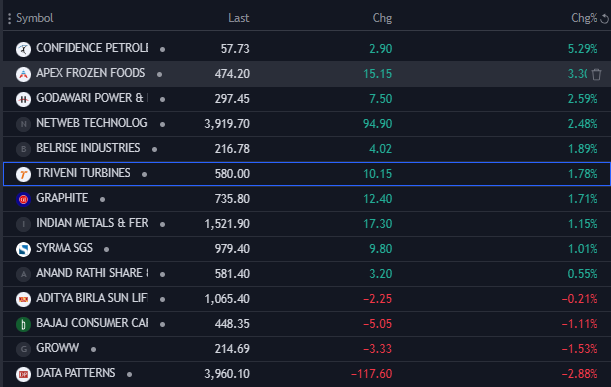
Task: Click the status dot beside Graphite
Action: click(x=102, y=200)
